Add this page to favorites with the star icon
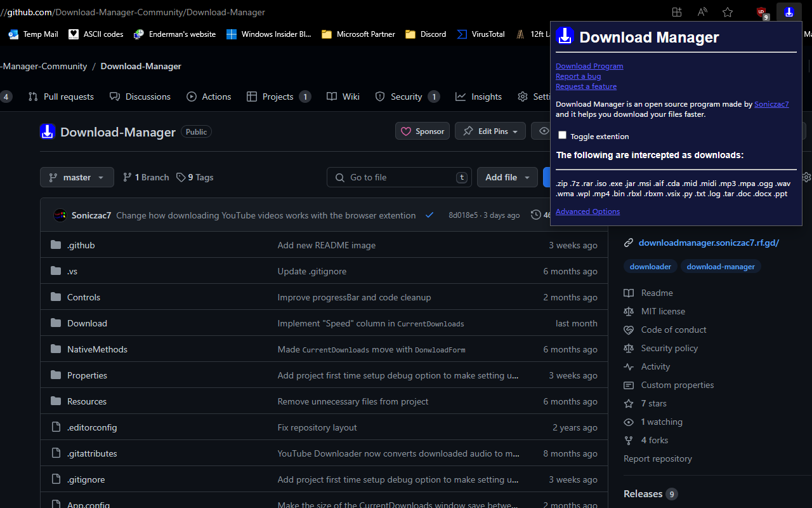 728,12
